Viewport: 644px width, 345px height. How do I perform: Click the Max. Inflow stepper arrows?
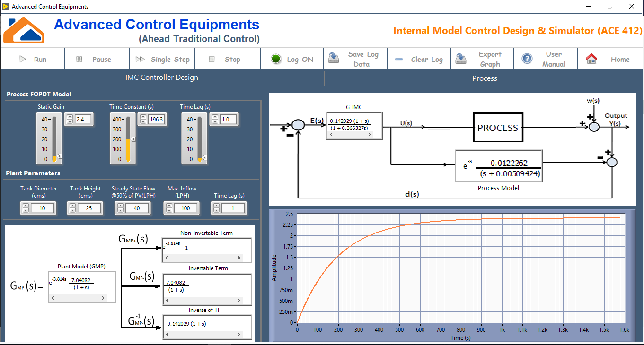(169, 208)
